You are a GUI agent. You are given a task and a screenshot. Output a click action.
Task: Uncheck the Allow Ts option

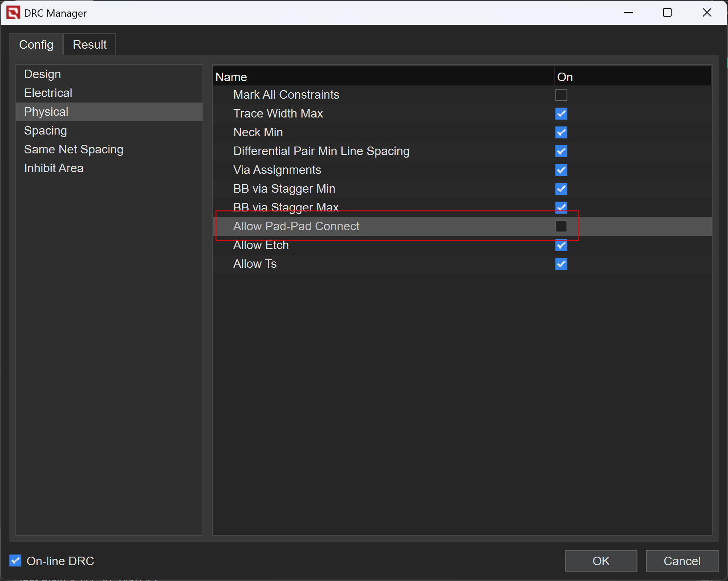[x=561, y=264]
